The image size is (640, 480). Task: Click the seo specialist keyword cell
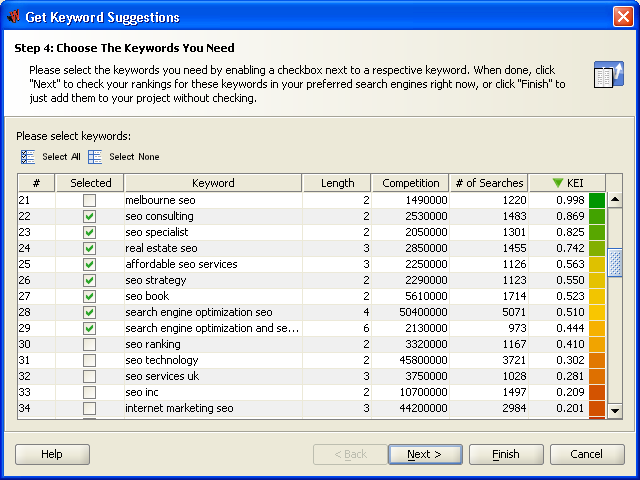tap(213, 232)
